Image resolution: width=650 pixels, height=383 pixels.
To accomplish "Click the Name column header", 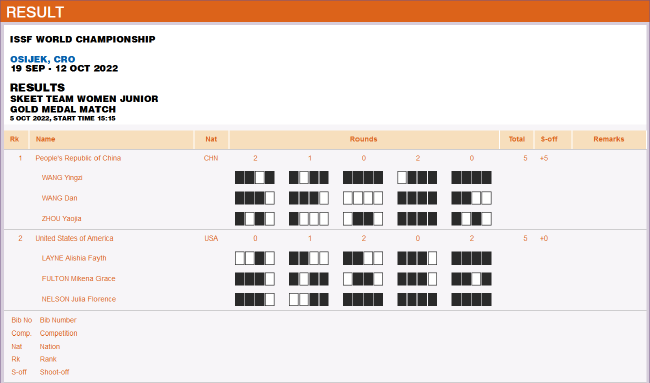I will coord(45,139).
